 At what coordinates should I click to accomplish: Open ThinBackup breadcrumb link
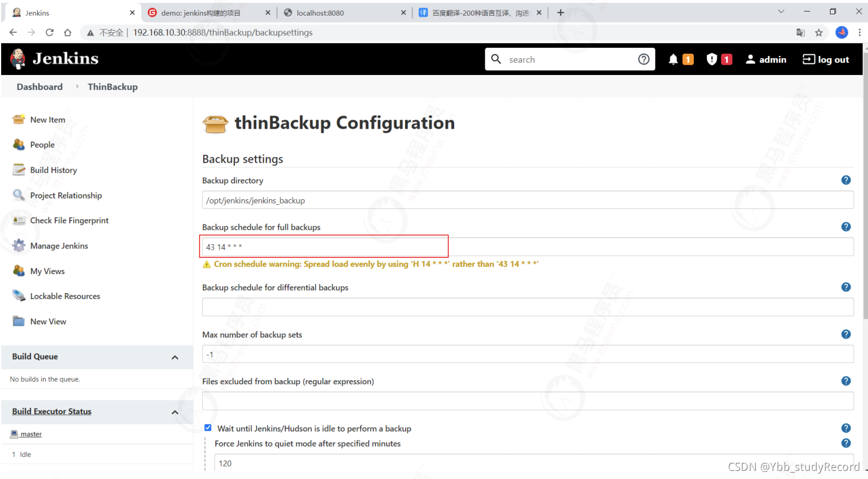tap(113, 87)
